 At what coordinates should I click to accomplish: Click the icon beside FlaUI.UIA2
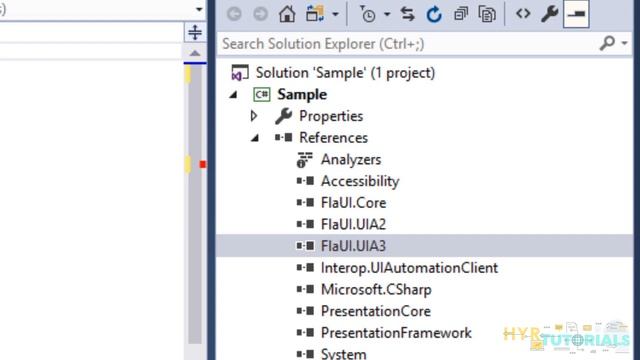[305, 224]
